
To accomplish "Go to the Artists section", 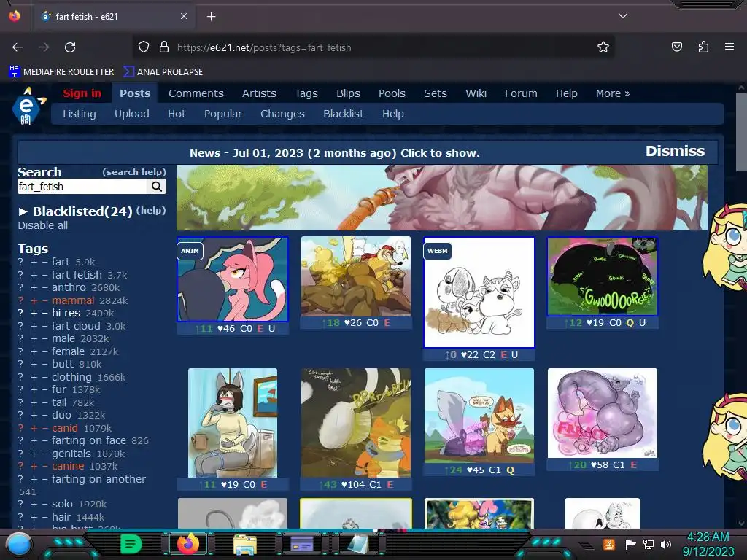I will pyautogui.click(x=259, y=93).
